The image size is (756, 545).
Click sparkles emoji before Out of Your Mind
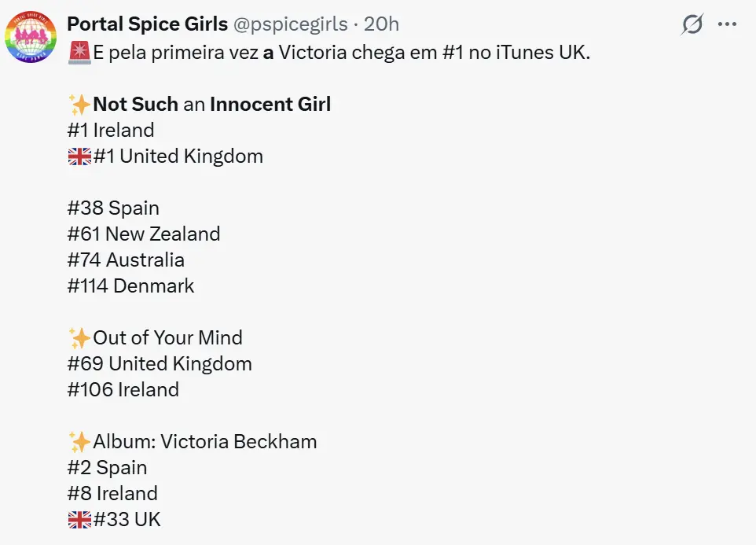coord(79,338)
